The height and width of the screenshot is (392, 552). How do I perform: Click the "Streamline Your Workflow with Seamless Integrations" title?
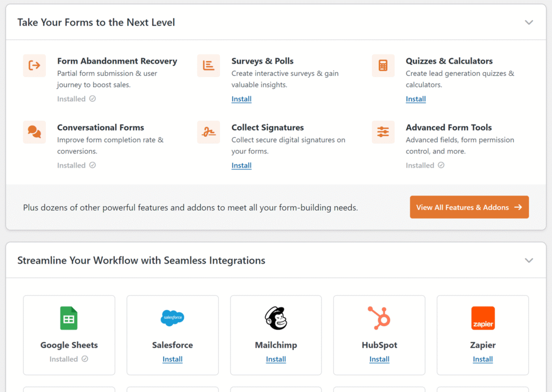(141, 261)
